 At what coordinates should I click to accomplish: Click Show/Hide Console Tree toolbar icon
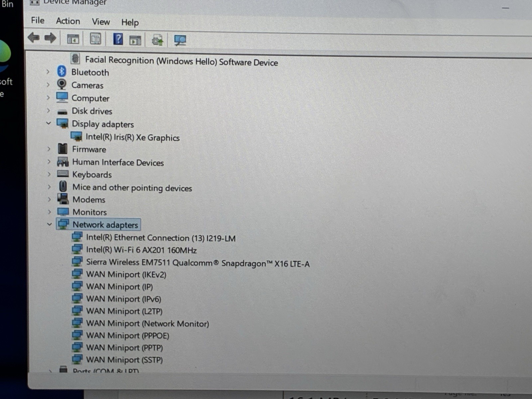click(x=73, y=39)
